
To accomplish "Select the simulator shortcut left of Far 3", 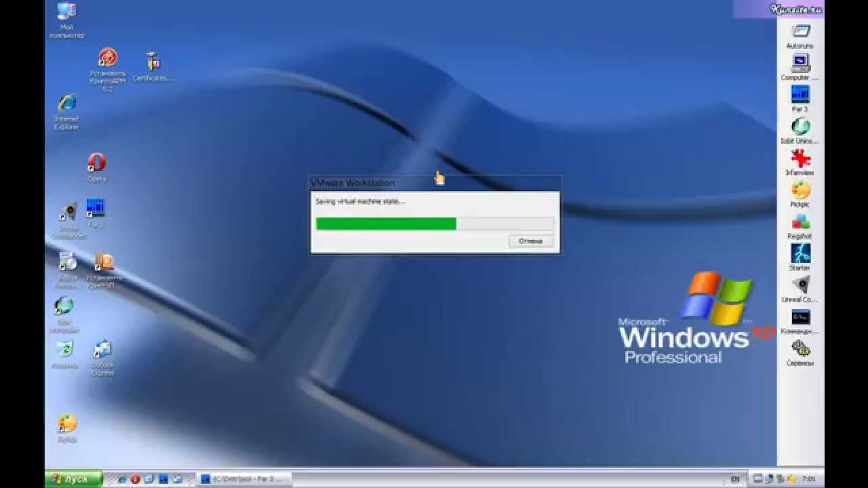I will point(68,221).
